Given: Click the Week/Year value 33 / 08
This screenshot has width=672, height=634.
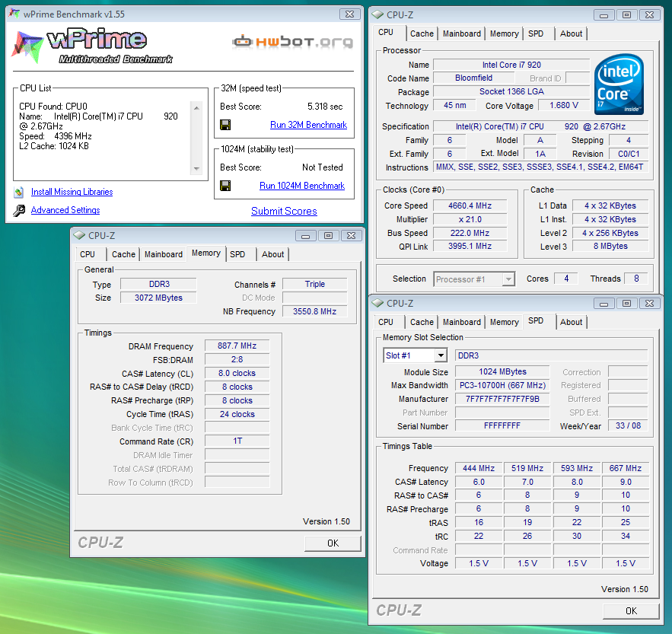Looking at the screenshot, I should tap(628, 425).
